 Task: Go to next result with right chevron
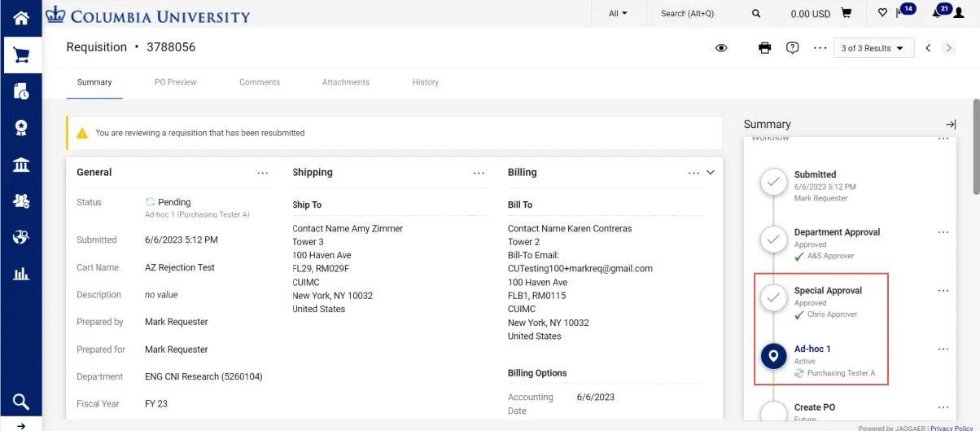pos(948,48)
